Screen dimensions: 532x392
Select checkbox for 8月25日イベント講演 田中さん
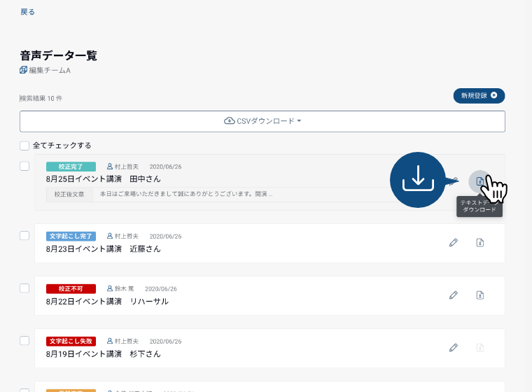[24, 166]
